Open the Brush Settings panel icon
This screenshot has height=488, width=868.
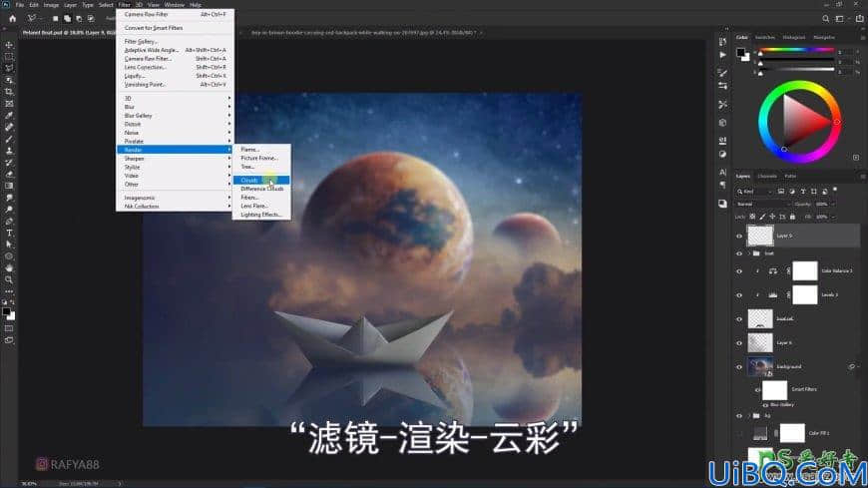coord(722,73)
